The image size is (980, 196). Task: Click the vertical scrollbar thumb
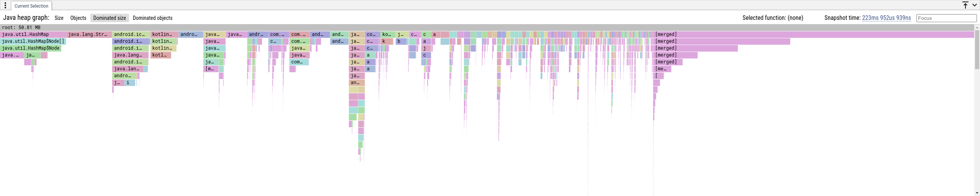click(x=977, y=50)
